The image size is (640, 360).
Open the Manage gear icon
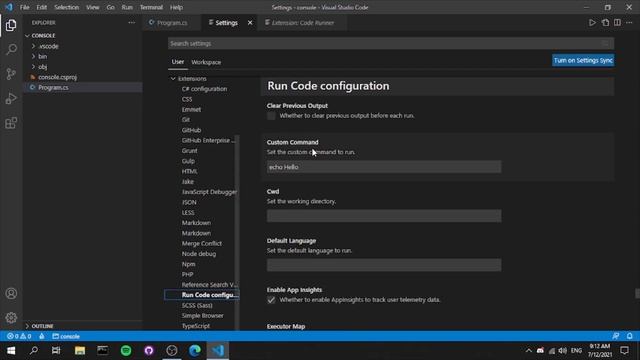11,318
